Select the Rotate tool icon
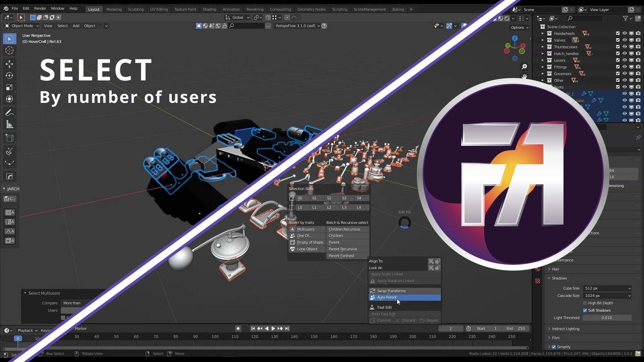Screen dimensions: 644x362 pos(10,76)
